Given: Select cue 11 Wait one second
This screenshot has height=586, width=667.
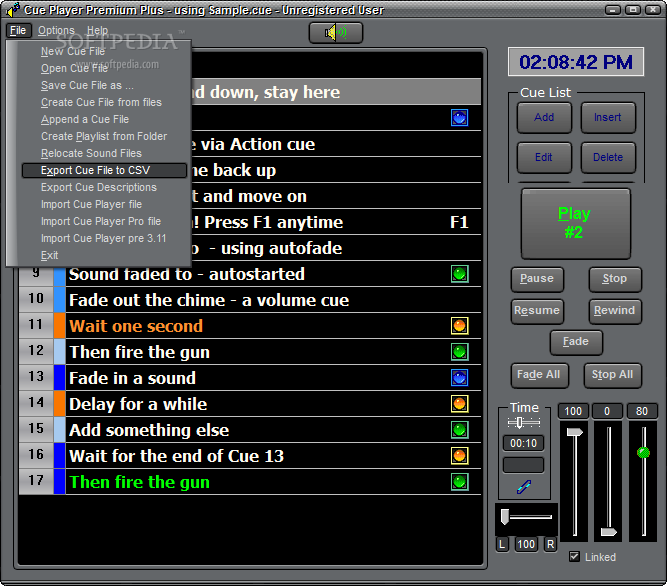Looking at the screenshot, I should coord(250,326).
